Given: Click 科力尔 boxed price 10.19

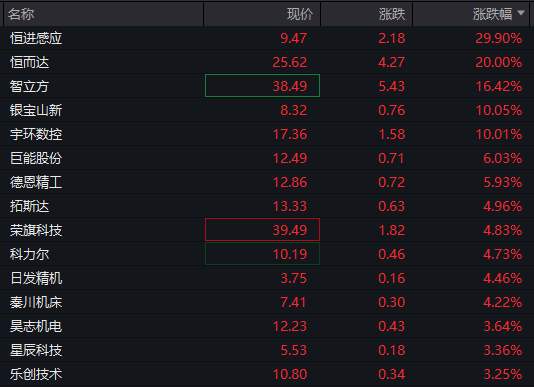Looking at the screenshot, I should coord(263,254).
